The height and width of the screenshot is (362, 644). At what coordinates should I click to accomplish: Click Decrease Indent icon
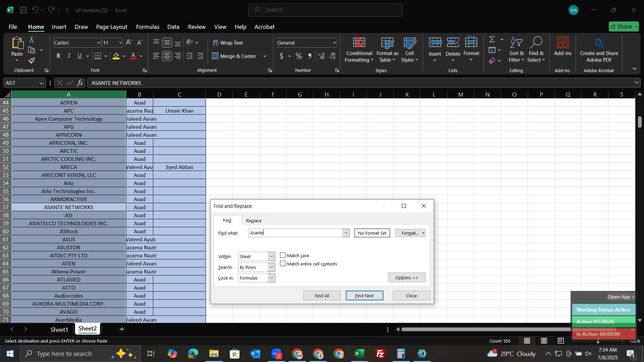[190, 56]
